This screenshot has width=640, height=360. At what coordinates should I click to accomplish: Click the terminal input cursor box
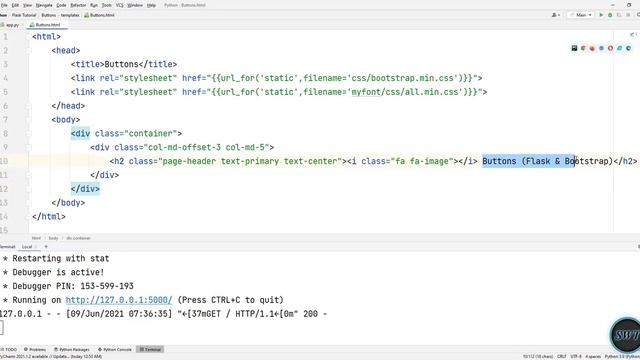2,328
